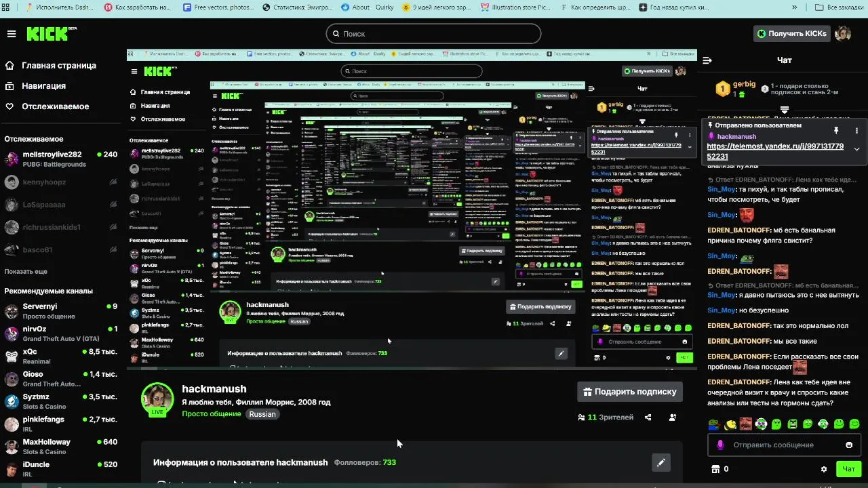
Task: Collapse the chat panel with the arrow icon
Action: click(x=707, y=60)
